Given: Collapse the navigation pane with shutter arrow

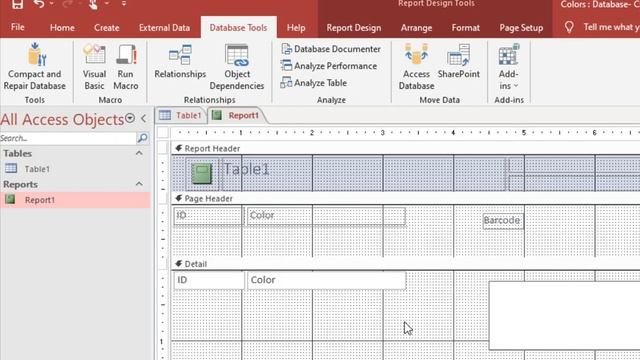Looking at the screenshot, I should coord(143,119).
